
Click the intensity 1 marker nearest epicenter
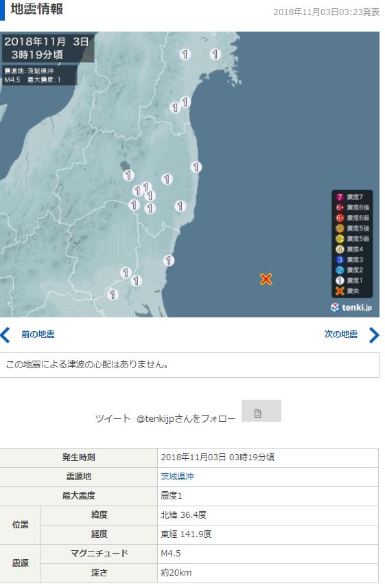click(169, 260)
